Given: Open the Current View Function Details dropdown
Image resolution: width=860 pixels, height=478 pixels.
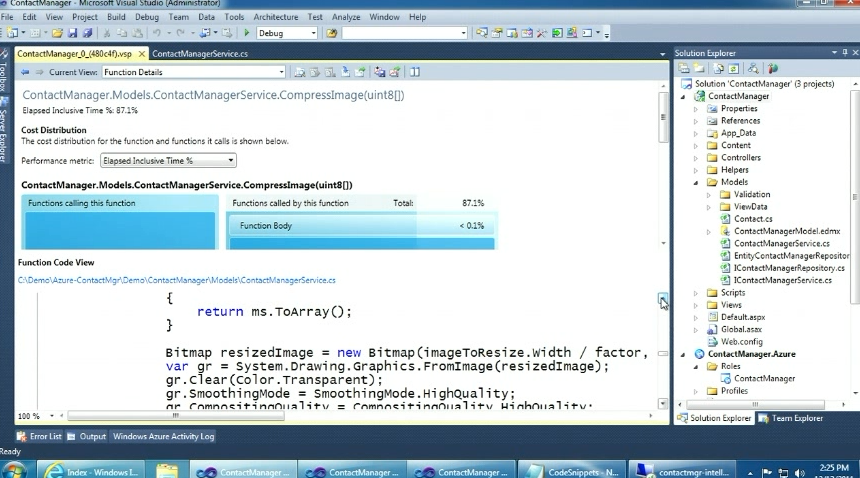Looking at the screenshot, I should (x=281, y=72).
